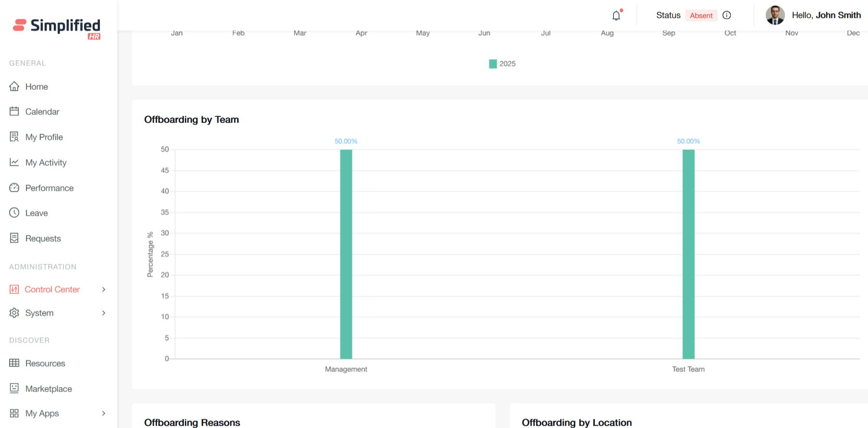Click the Calendar icon in sidebar
868x428 pixels.
tap(14, 111)
